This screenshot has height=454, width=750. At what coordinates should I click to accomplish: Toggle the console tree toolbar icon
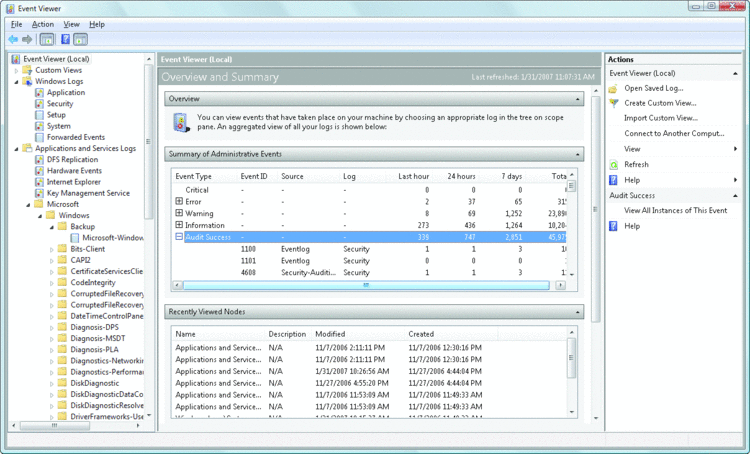point(47,39)
